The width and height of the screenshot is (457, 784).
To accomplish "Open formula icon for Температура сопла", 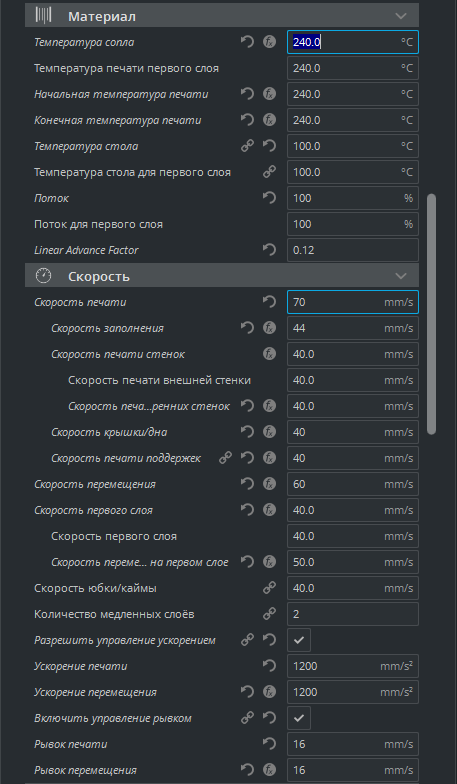I will pyautogui.click(x=270, y=42).
